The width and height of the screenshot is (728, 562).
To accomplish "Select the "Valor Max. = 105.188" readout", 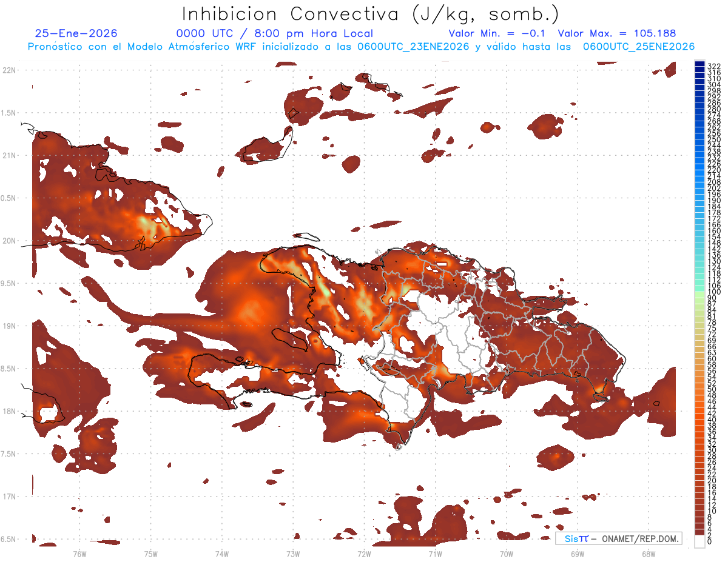I will pyautogui.click(x=617, y=33).
